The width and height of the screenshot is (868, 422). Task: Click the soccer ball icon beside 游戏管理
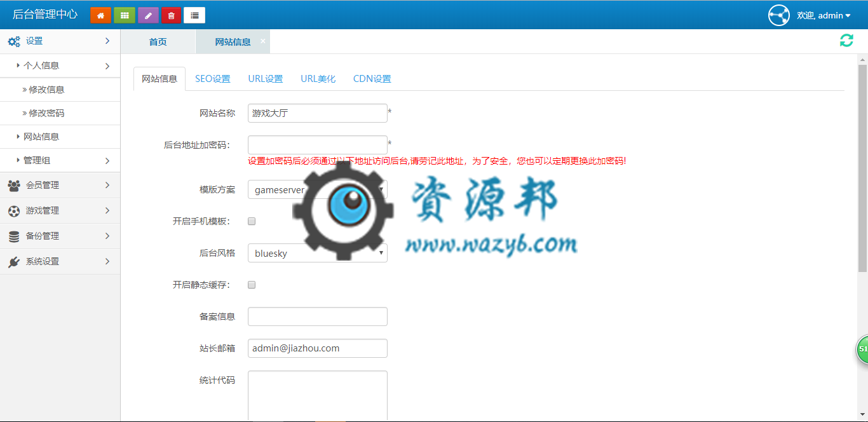coord(14,211)
